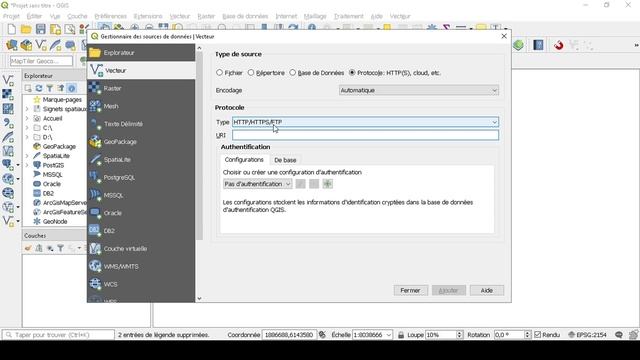Click the plus icon to add authentication configuration
This screenshot has height=360, width=640.
tap(327, 184)
